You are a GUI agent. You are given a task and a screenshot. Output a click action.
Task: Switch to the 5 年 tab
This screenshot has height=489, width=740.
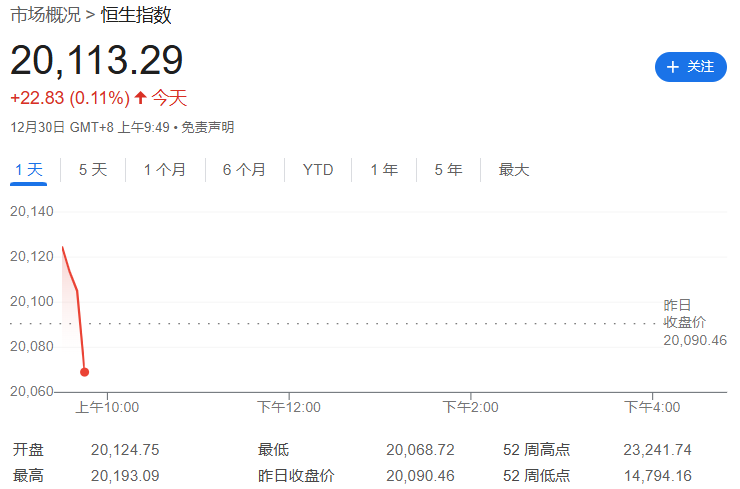(x=448, y=169)
